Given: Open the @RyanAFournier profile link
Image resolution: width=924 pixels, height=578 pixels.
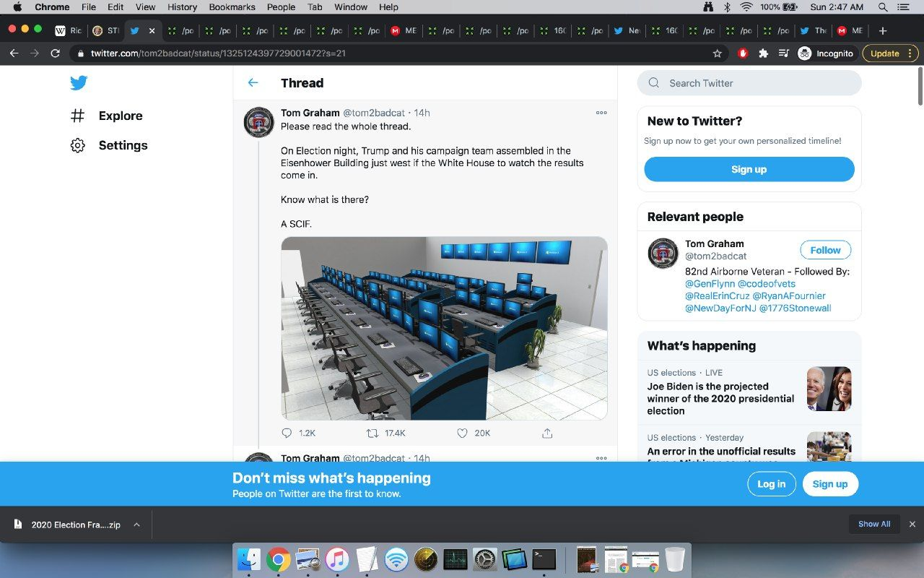Looking at the screenshot, I should pos(789,296).
